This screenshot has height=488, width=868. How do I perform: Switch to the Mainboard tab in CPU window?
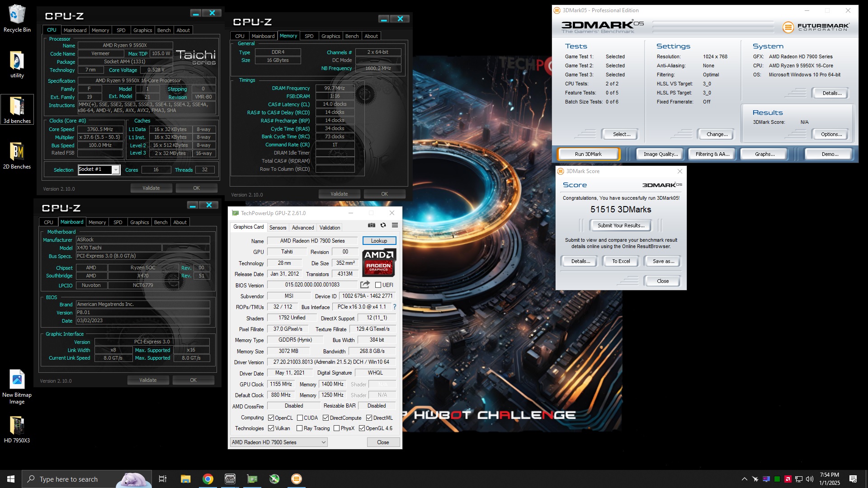pyautogui.click(x=75, y=30)
